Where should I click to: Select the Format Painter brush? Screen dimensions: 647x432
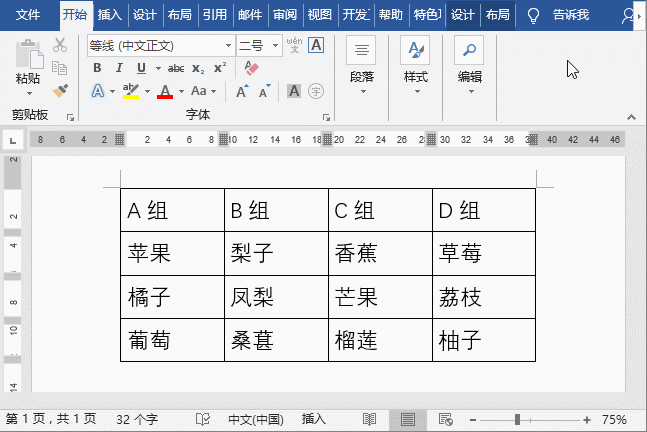click(60, 90)
